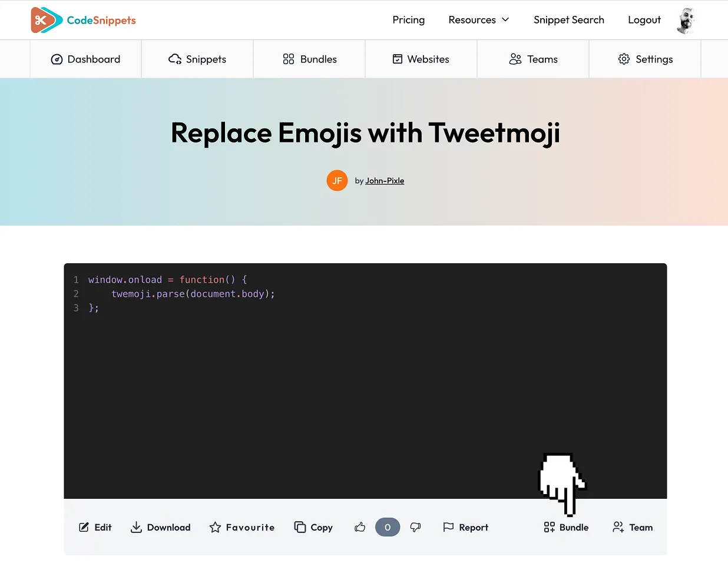728x583 pixels.
Task: Click the JF author avatar
Action: coord(337,181)
